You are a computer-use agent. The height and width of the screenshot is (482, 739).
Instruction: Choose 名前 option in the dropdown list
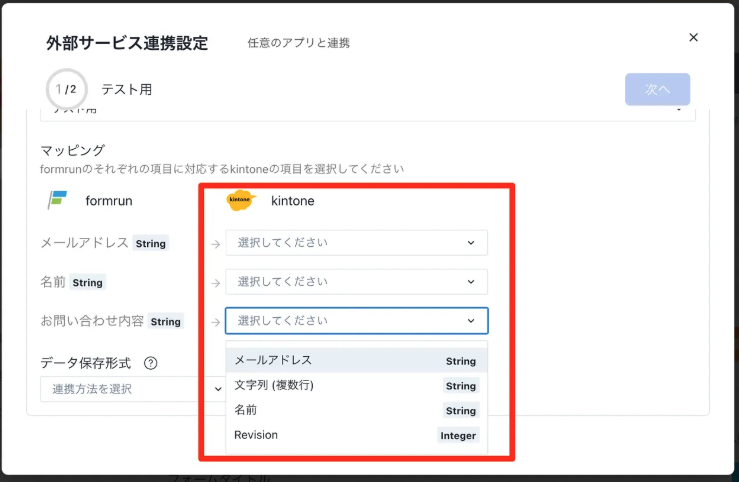(x=356, y=410)
